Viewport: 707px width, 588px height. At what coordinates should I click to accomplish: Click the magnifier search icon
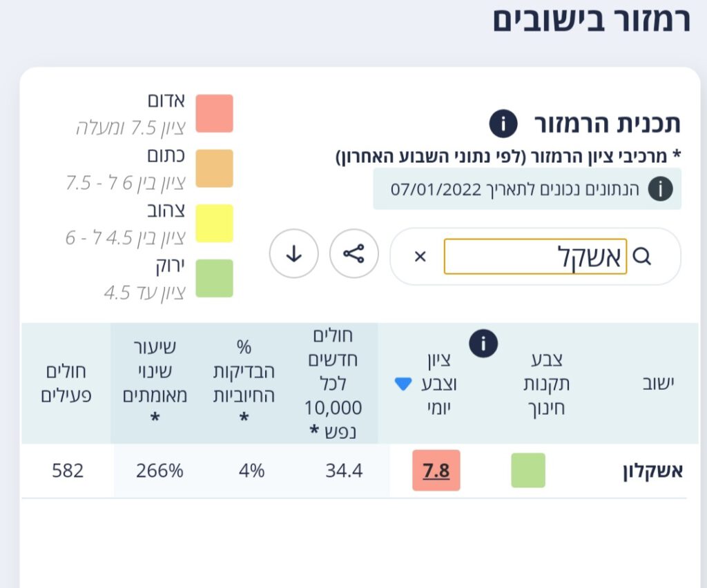coord(641,257)
